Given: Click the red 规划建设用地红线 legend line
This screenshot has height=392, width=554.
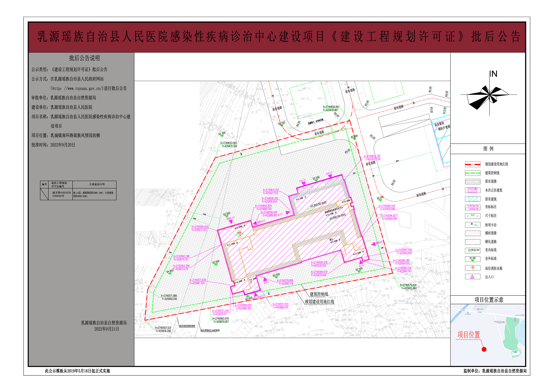Looking at the screenshot, I should (473, 164).
